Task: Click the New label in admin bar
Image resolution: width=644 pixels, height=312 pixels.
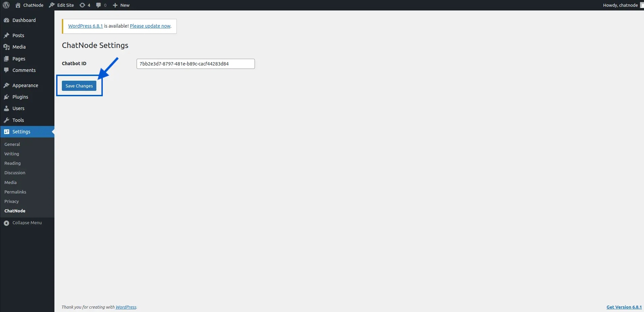Action: pos(125,5)
